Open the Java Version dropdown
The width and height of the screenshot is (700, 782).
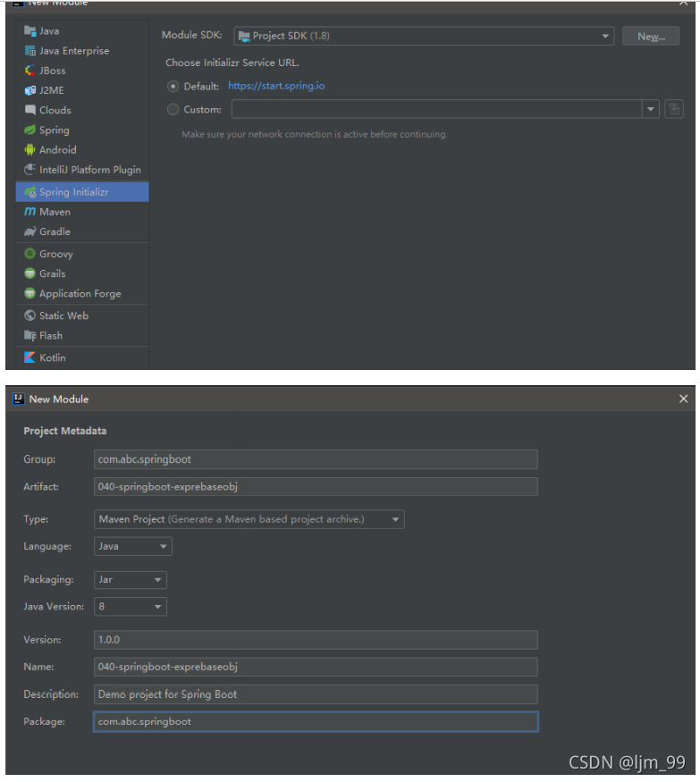click(131, 607)
